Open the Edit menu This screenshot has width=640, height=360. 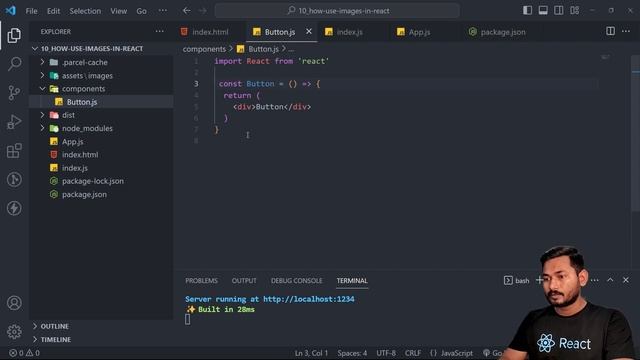coord(53,11)
